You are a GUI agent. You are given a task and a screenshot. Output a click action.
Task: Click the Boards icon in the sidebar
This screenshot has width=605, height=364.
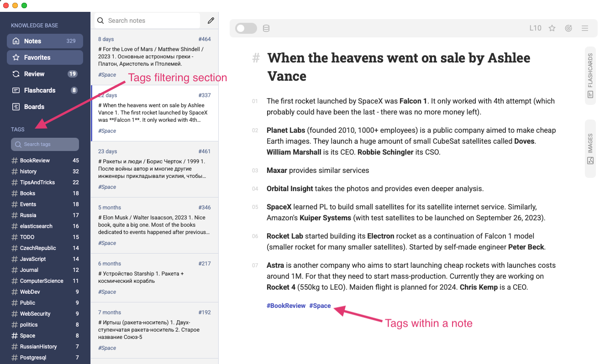coord(16,106)
